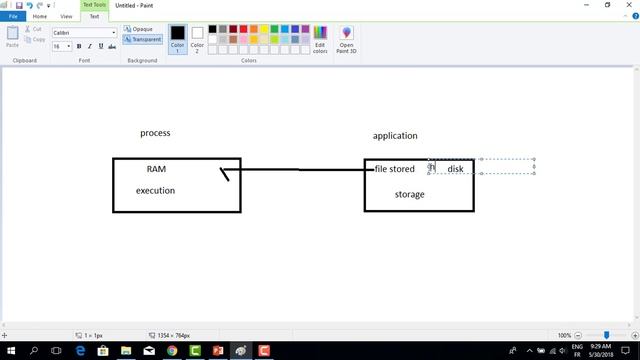Toggle Strikethrough formatting
This screenshot has width=640, height=360.
[112, 47]
